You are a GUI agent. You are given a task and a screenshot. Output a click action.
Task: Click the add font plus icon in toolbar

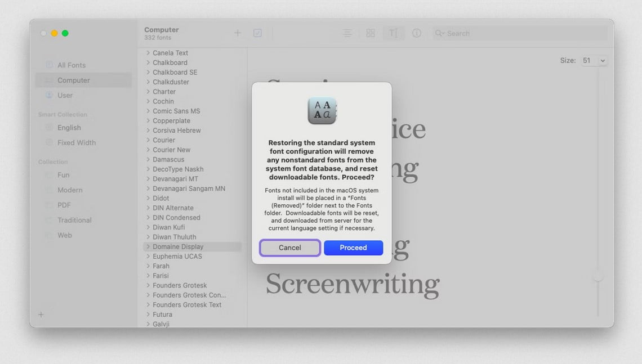pos(238,33)
